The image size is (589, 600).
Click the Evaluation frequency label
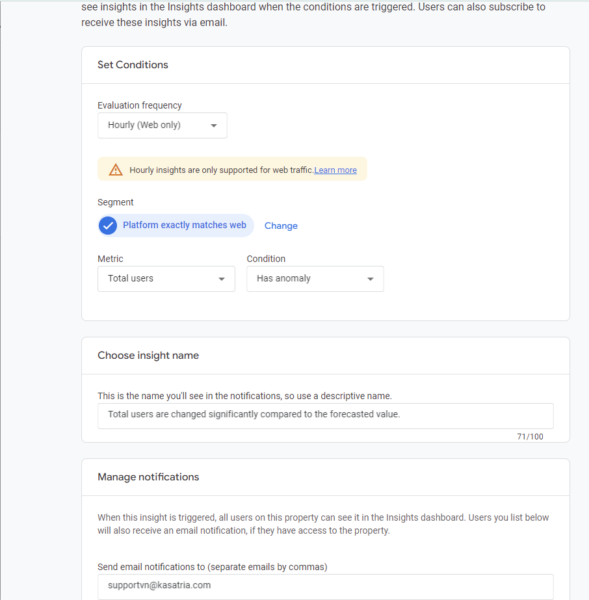tap(139, 106)
